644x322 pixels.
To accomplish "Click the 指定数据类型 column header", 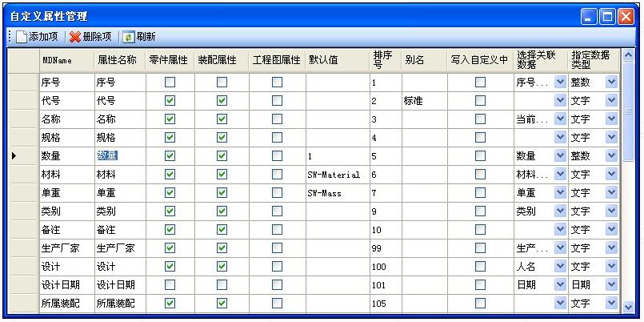I will click(594, 61).
